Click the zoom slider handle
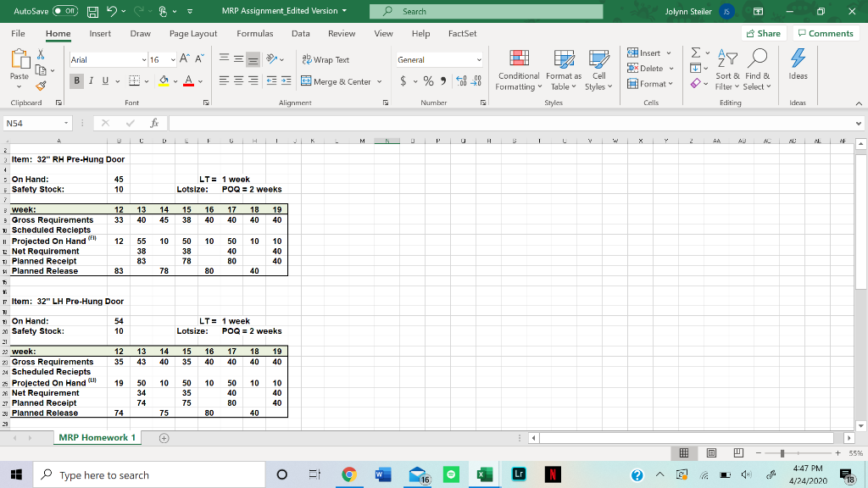This screenshot has width=868, height=488. pos(782,453)
